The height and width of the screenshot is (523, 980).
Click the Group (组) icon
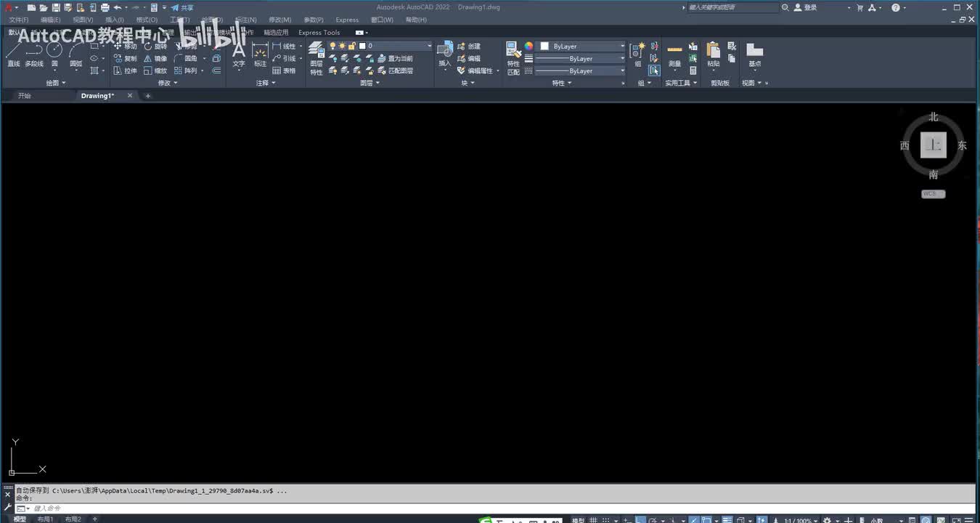pyautogui.click(x=638, y=54)
